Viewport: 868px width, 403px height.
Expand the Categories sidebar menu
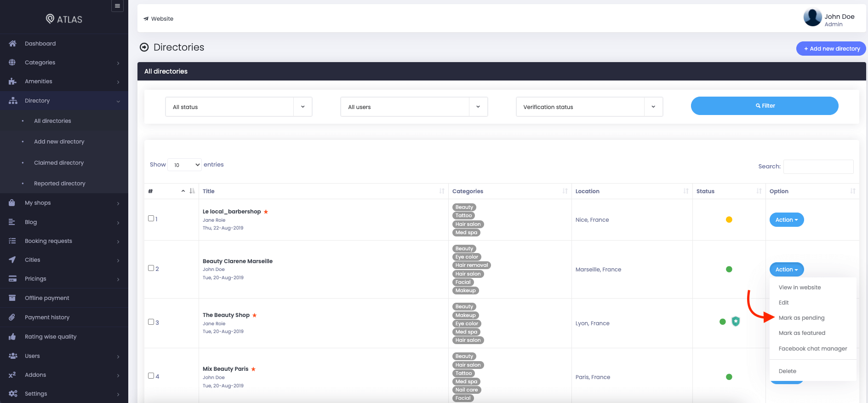[64, 63]
